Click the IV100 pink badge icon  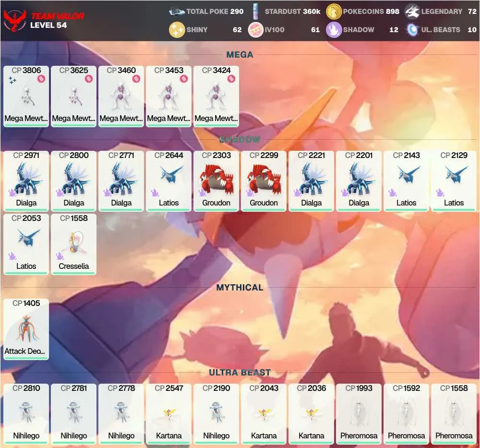(x=256, y=30)
